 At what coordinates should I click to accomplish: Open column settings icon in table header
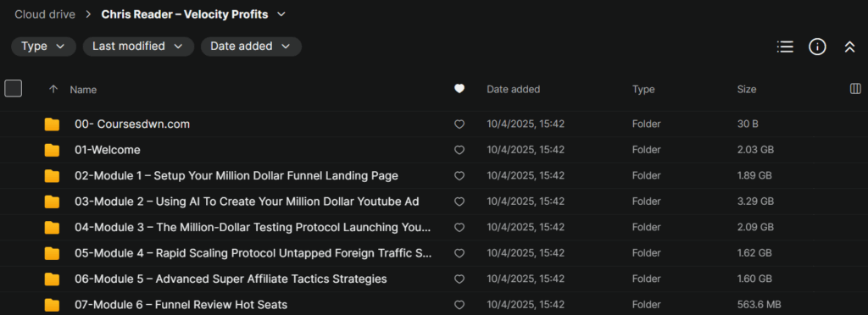coord(855,89)
